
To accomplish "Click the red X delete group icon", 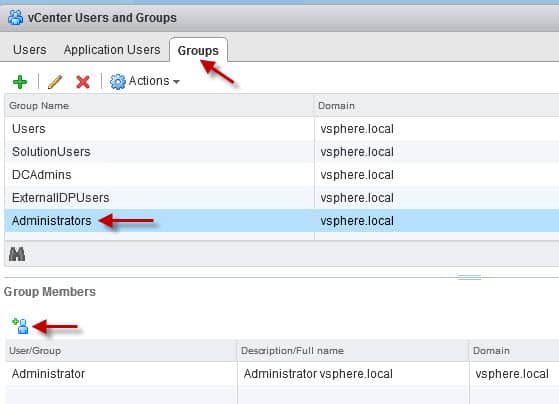I will (83, 82).
